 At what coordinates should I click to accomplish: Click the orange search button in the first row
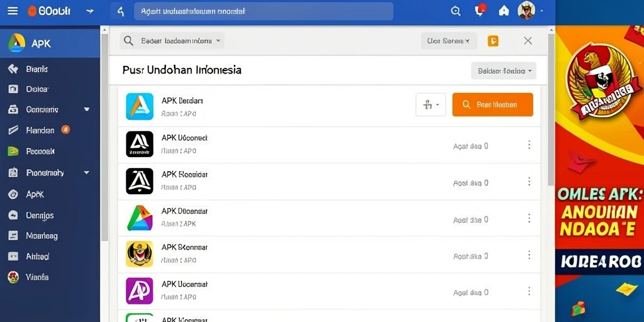click(492, 104)
